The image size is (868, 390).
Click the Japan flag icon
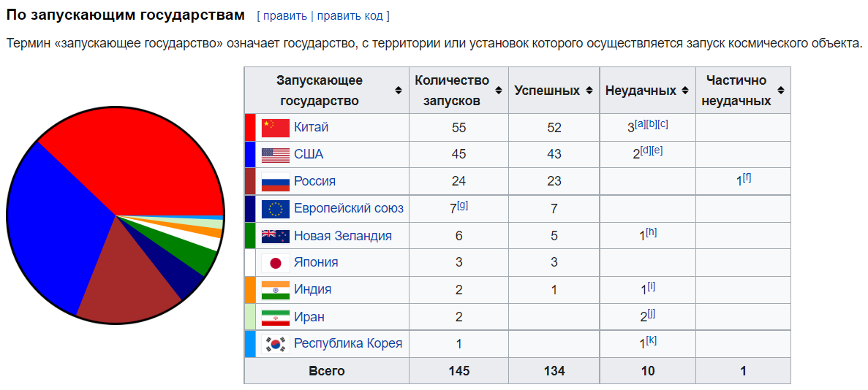point(275,263)
